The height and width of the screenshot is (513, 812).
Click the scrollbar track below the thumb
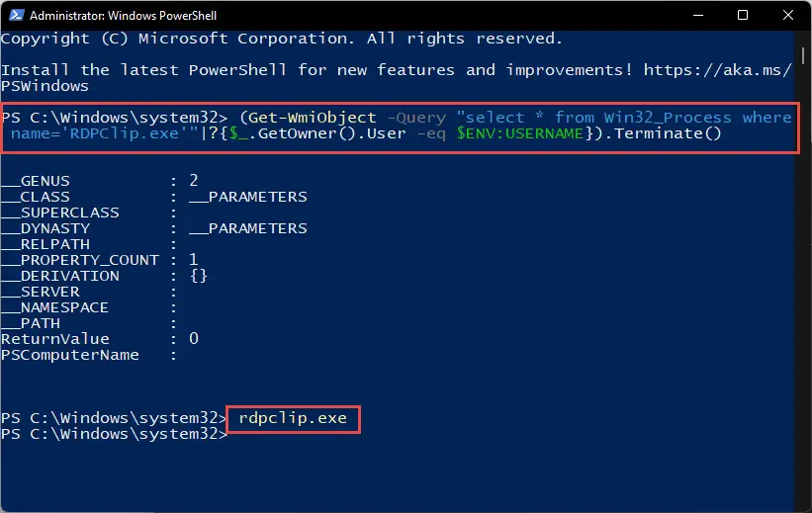(803, 285)
